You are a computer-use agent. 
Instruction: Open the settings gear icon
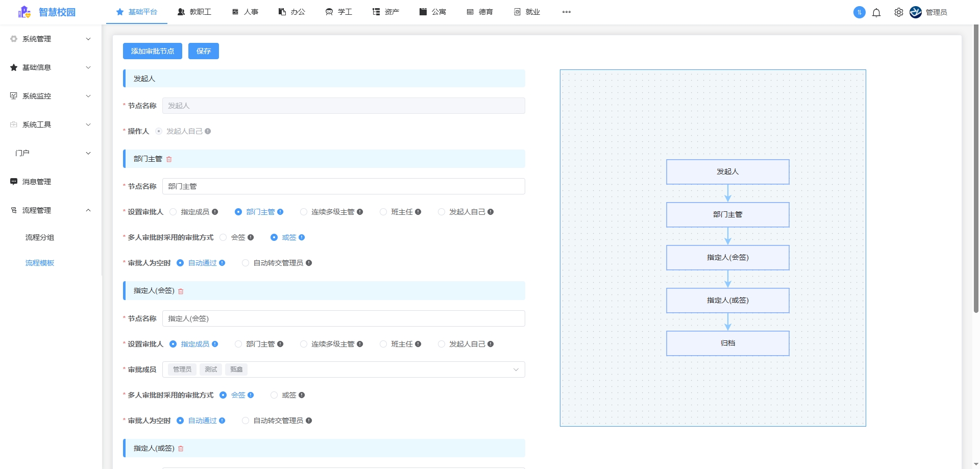[x=898, y=13]
